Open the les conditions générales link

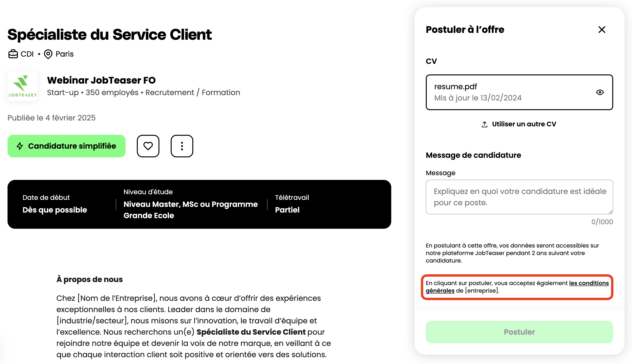[x=517, y=287]
